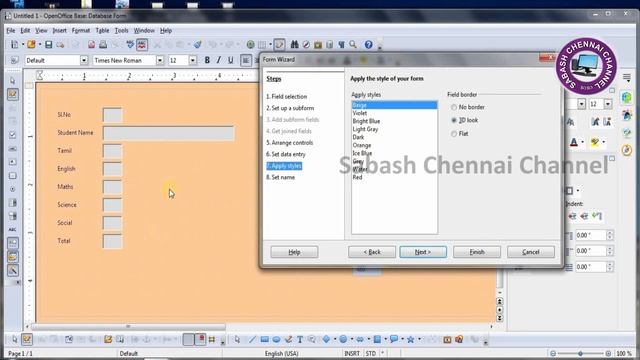Open the View menu

41,31
